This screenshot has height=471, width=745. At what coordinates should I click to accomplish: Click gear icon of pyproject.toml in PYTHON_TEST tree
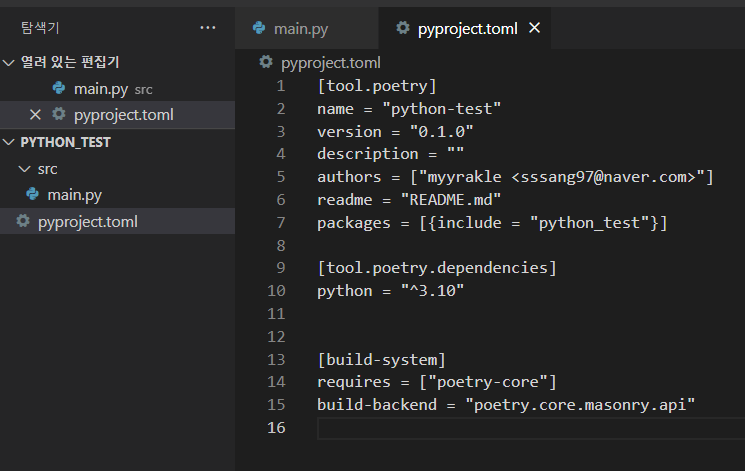(x=23, y=222)
